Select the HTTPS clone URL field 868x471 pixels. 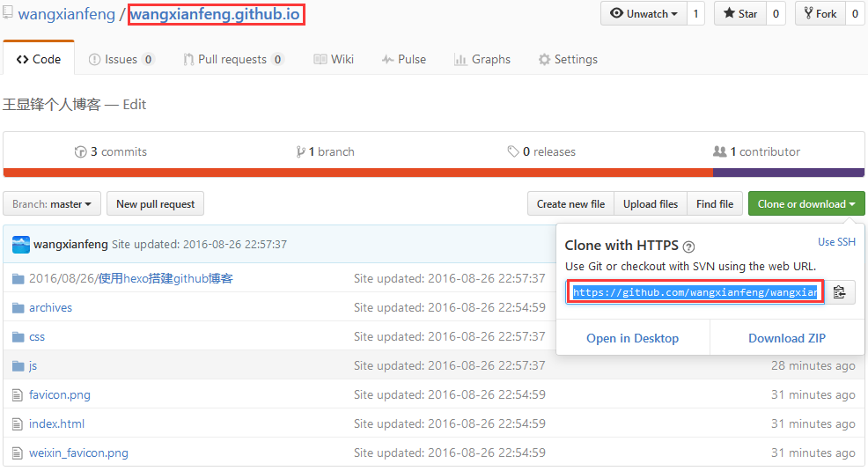(x=695, y=292)
